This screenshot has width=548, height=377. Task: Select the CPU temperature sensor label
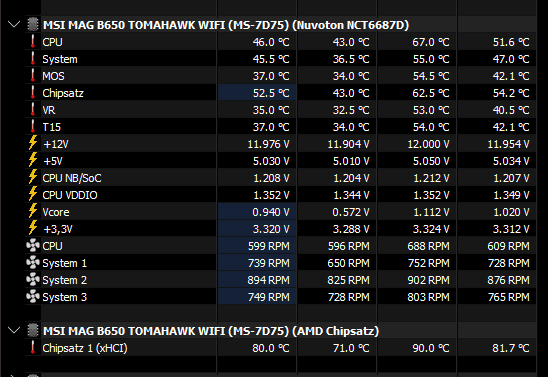click(x=52, y=42)
